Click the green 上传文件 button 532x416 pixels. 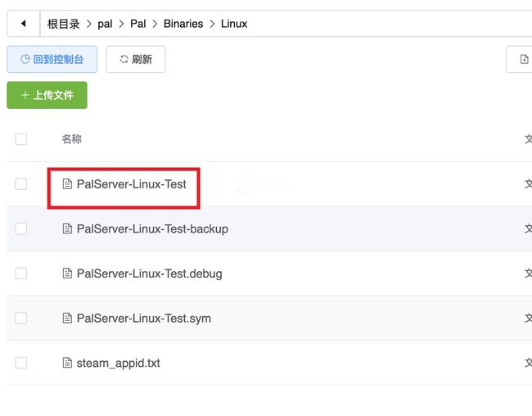47,95
